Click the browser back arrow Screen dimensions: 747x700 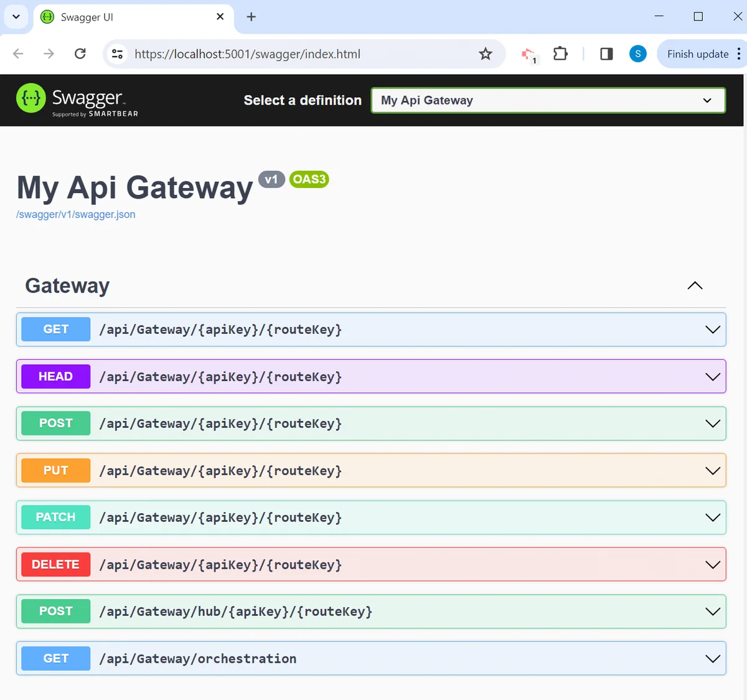[x=18, y=54]
